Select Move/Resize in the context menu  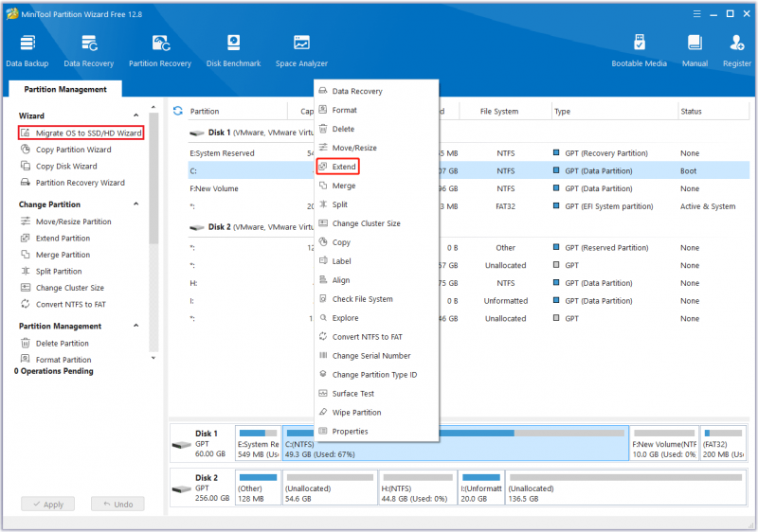pos(376,148)
